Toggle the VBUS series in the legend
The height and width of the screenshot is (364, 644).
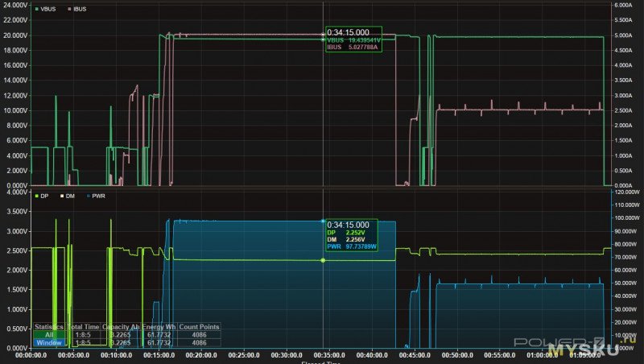49,8
